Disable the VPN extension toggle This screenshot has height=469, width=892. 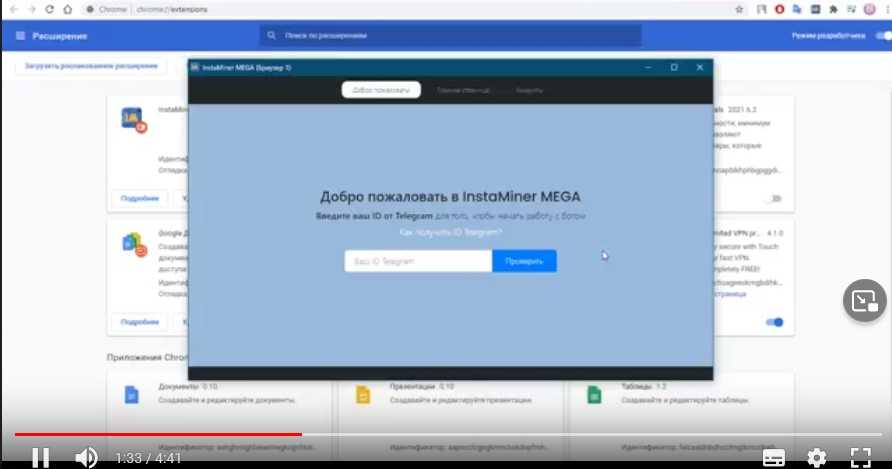click(774, 322)
